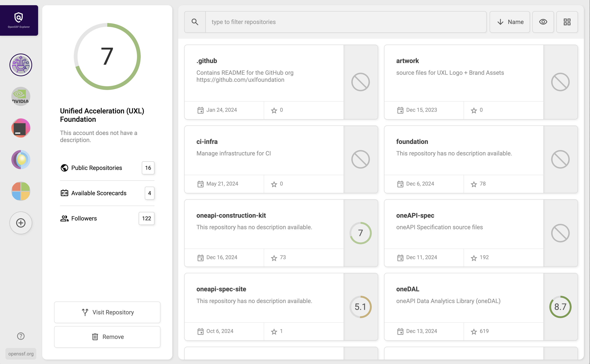Open the OpenSSF Explorer logo at top left
Image resolution: width=590 pixels, height=364 pixels.
[x=19, y=17]
